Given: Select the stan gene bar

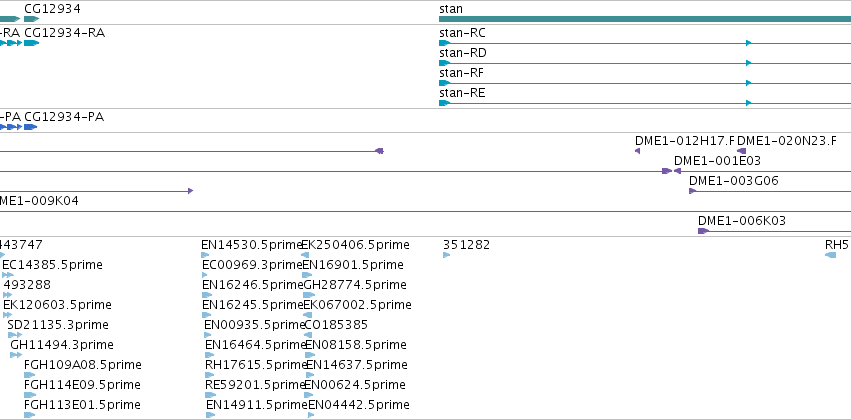Looking at the screenshot, I should 645,19.
